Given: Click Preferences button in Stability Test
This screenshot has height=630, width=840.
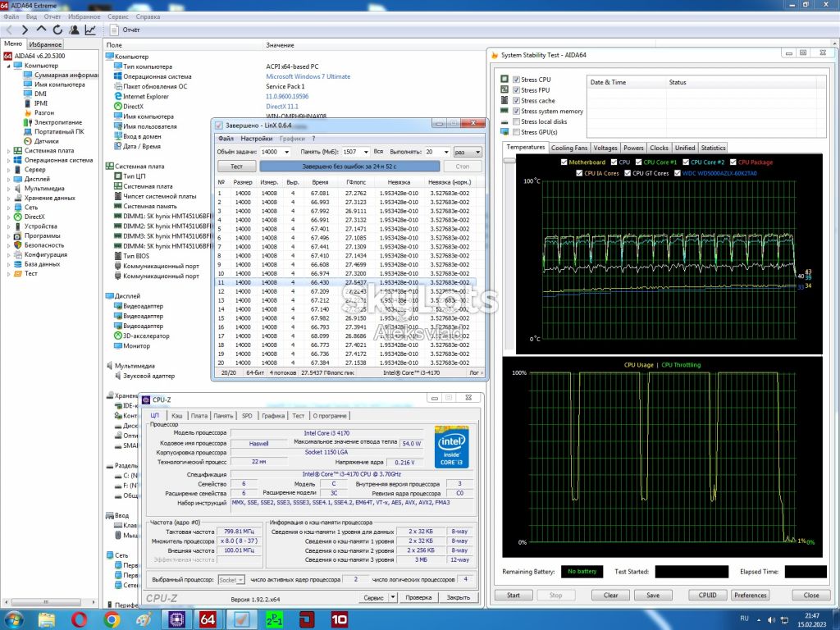Looking at the screenshot, I should [750, 596].
